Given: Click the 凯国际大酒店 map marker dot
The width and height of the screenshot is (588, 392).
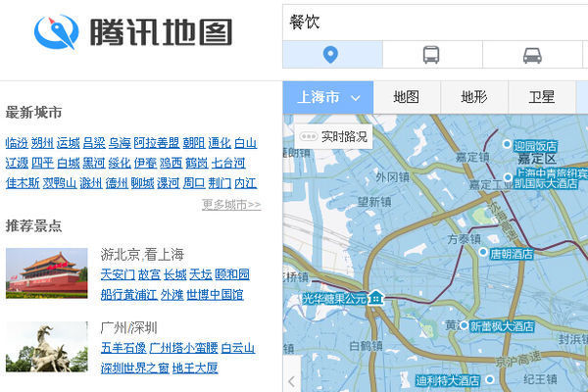Looking at the screenshot, I should point(508,177).
